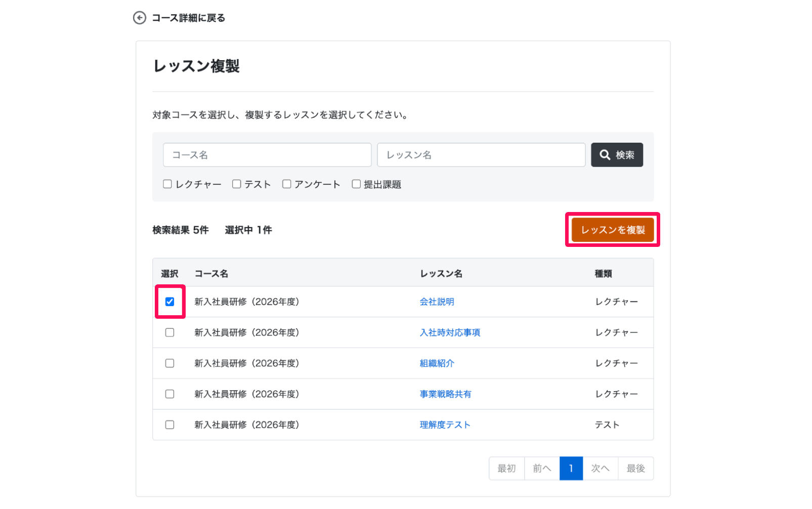Enable the 提出課題 filter checkbox
Image resolution: width=812 pixels, height=509 pixels.
pos(356,184)
